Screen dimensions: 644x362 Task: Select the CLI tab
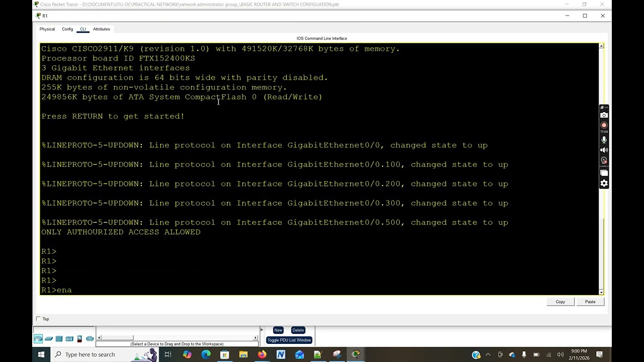(x=83, y=29)
